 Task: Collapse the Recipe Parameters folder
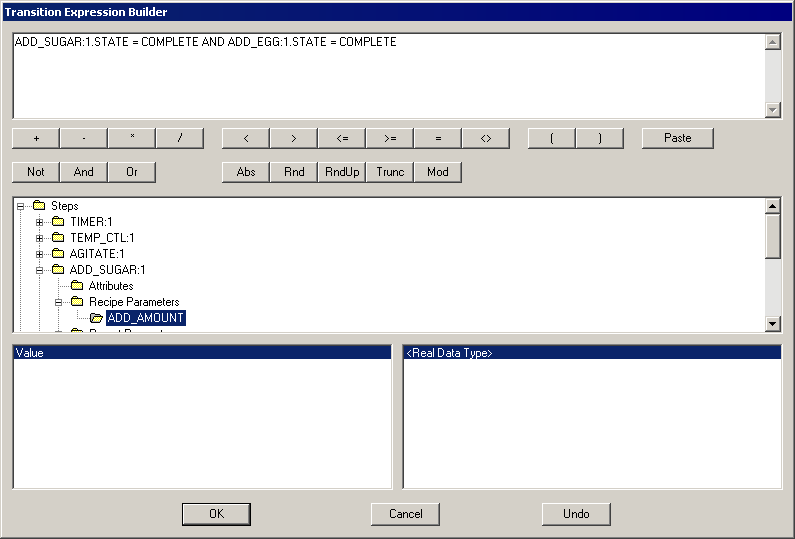click(x=59, y=302)
